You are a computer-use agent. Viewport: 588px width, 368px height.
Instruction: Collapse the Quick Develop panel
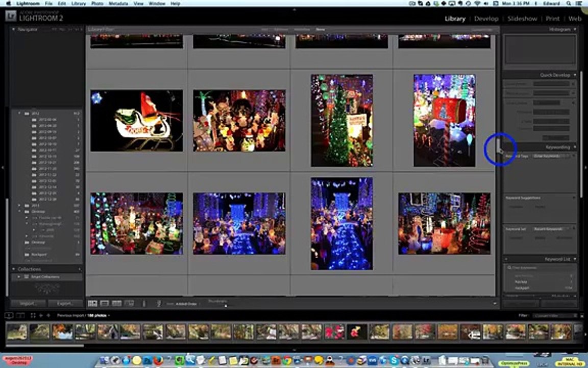(x=575, y=75)
